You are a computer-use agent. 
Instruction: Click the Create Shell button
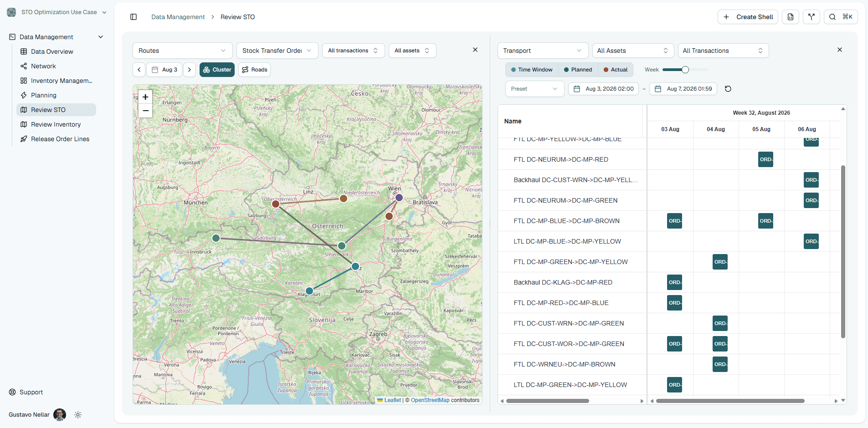748,17
